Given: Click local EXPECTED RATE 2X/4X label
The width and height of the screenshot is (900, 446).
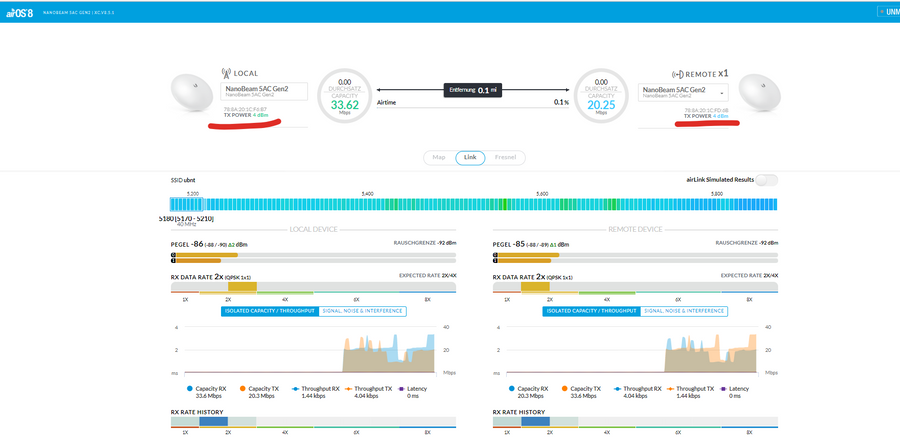Looking at the screenshot, I should [x=428, y=276].
